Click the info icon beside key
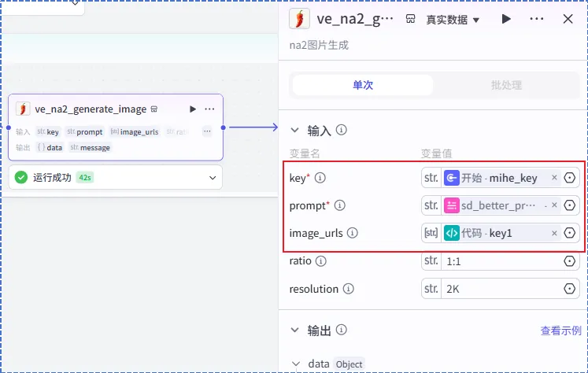 pyautogui.click(x=320, y=178)
